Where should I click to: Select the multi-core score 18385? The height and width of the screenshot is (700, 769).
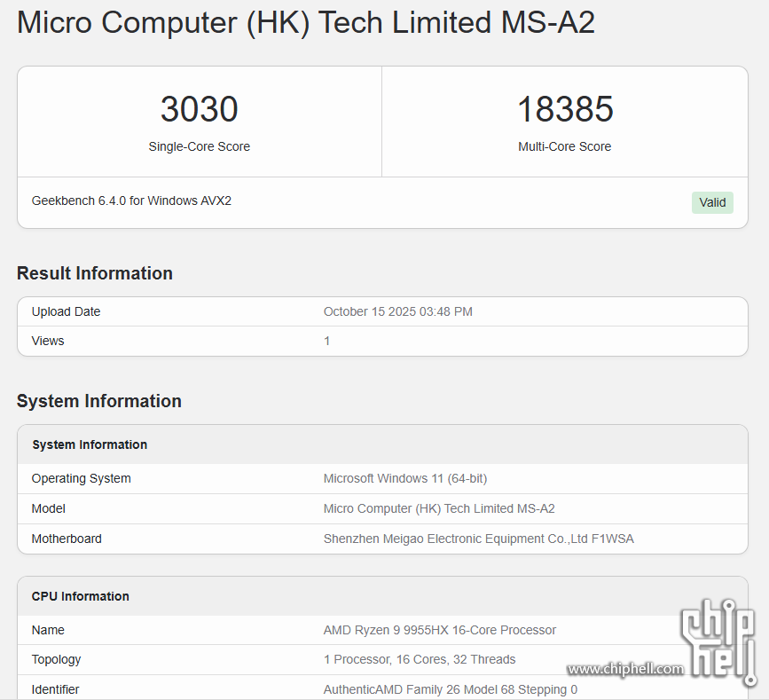pos(565,110)
